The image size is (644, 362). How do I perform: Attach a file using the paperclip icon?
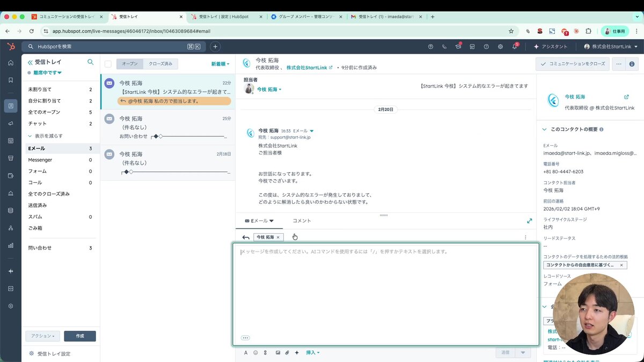coord(287,352)
